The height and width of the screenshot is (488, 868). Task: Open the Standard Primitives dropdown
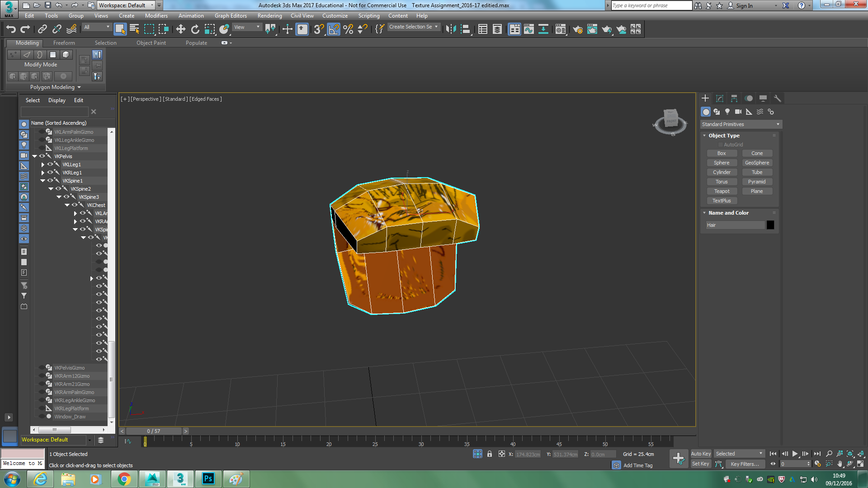[x=741, y=124]
